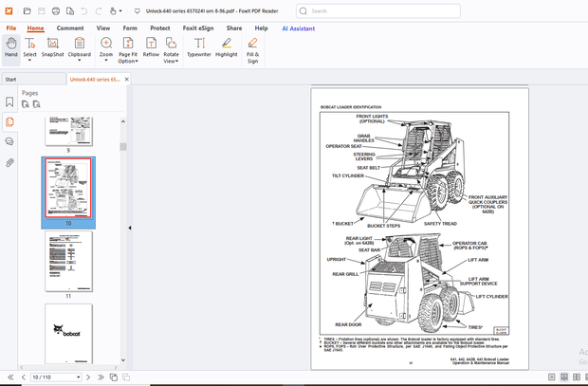Screen dimensions: 588x386
Task: Click the Undo arrow icon
Action: click(x=84, y=10)
